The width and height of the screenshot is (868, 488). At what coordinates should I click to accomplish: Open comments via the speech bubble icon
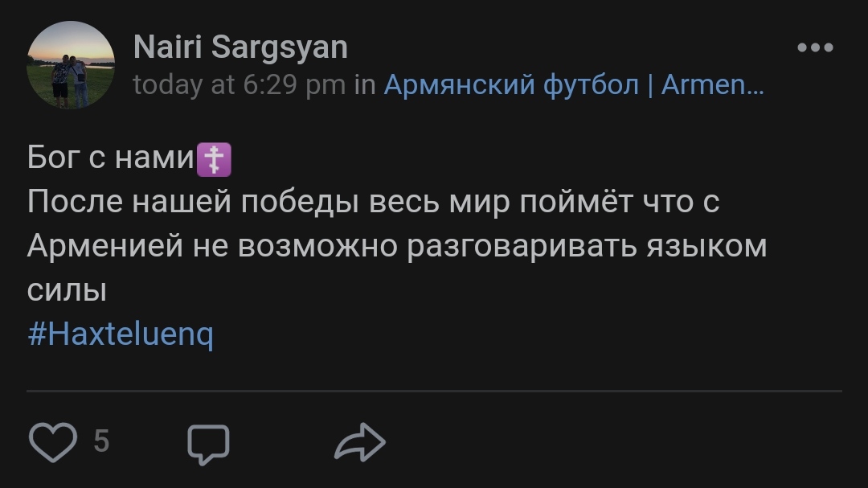(208, 444)
